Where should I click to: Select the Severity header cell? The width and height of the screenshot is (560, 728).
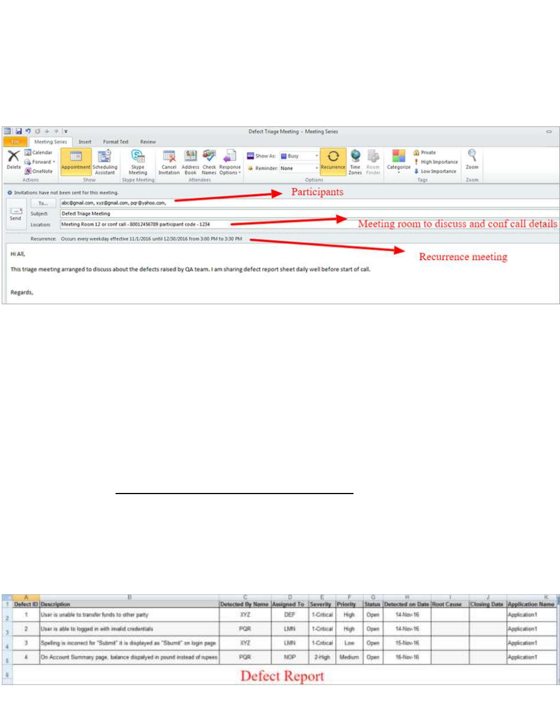click(321, 604)
